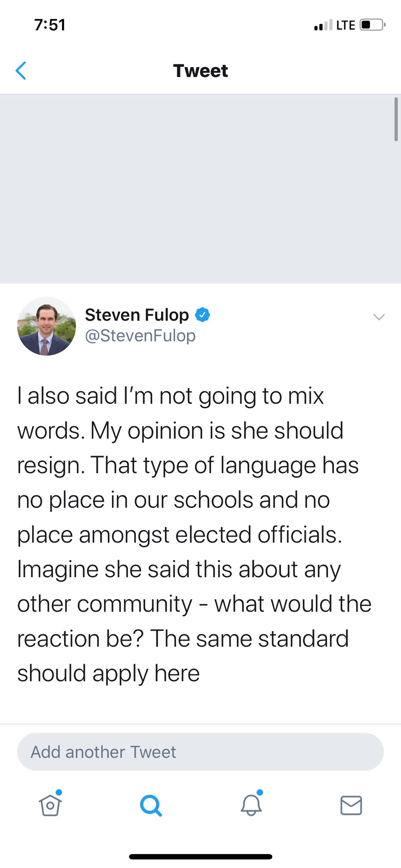401x868 pixels.
Task: Open the Messages envelope tab
Action: pos(351,805)
